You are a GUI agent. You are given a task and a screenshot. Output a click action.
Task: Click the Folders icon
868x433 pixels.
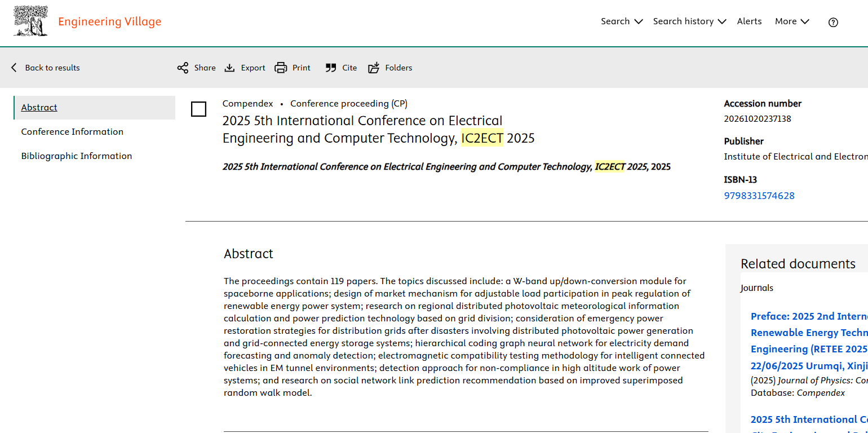374,68
